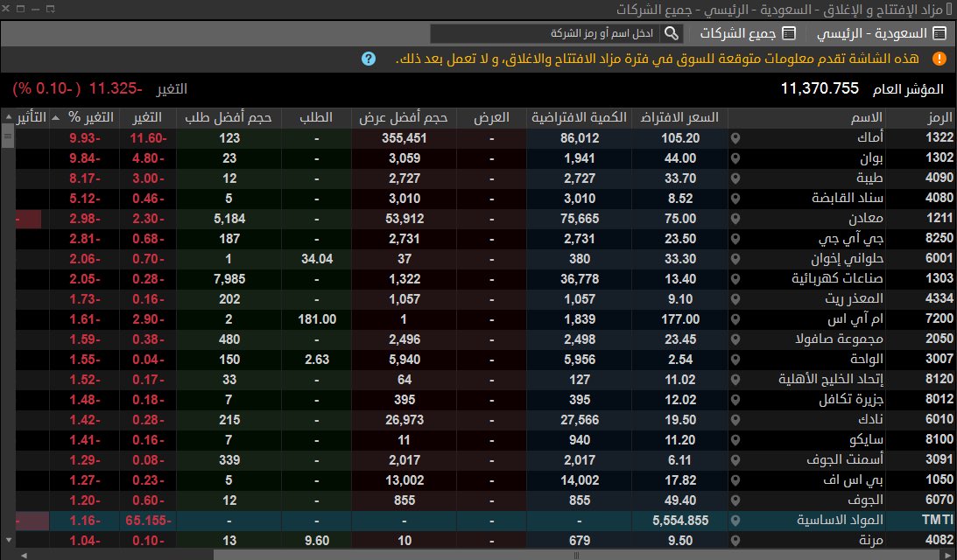The width and height of the screenshot is (957, 560).
Task: Click the vertical scrollbar down arrow
Action: 8,541
